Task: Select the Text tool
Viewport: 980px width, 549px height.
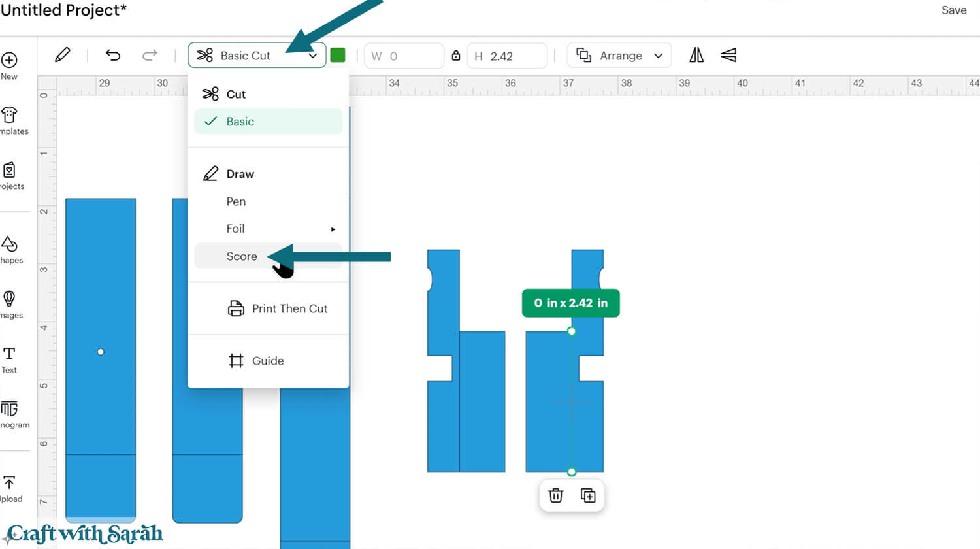Action: (9, 354)
